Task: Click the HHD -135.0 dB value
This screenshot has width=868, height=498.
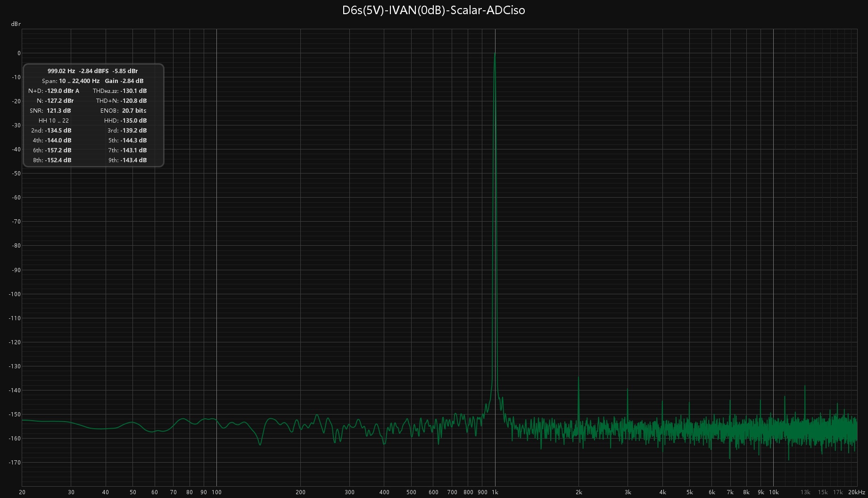Action: click(x=133, y=120)
